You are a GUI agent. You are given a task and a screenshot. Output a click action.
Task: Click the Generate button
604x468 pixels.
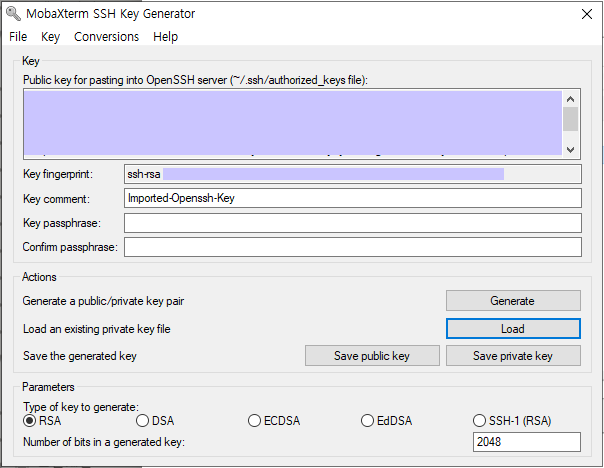[513, 300]
